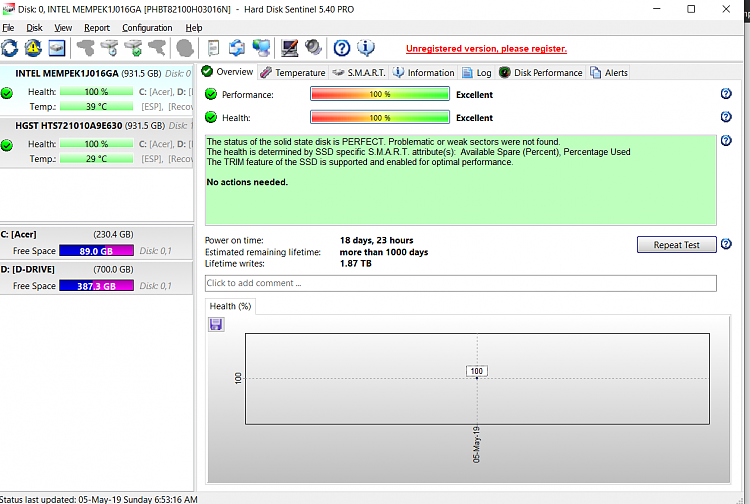Save the health graph using floppy disk icon
Image resolution: width=750 pixels, height=504 pixels.
(x=216, y=324)
